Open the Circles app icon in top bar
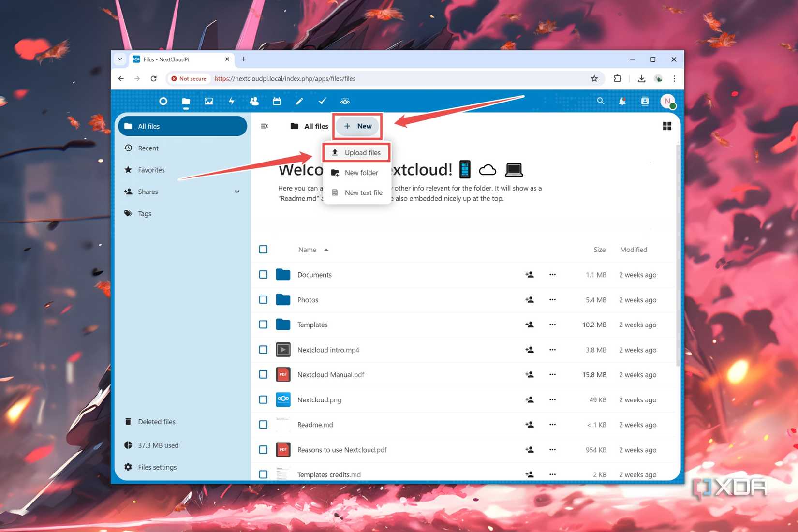 (345, 101)
